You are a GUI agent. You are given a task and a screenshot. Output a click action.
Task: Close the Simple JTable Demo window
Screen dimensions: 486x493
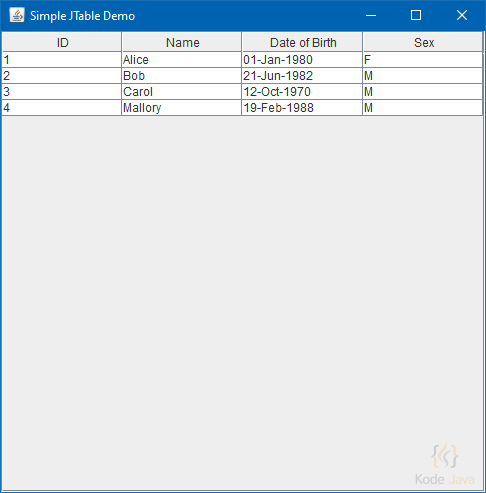(x=462, y=15)
